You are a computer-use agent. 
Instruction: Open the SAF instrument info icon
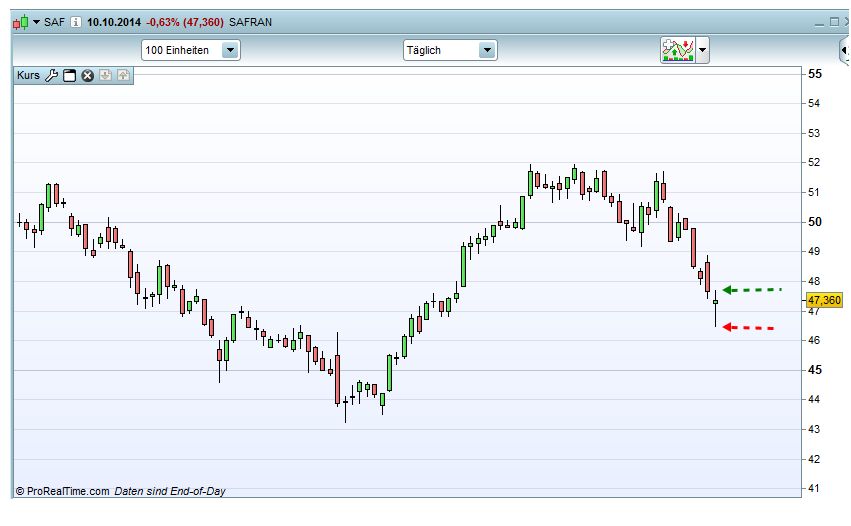(x=76, y=22)
